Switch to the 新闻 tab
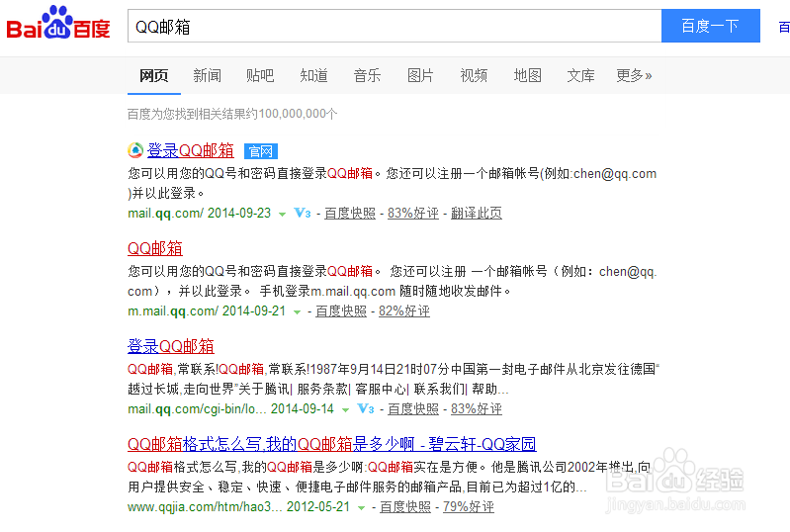The image size is (790, 532). pyautogui.click(x=207, y=75)
